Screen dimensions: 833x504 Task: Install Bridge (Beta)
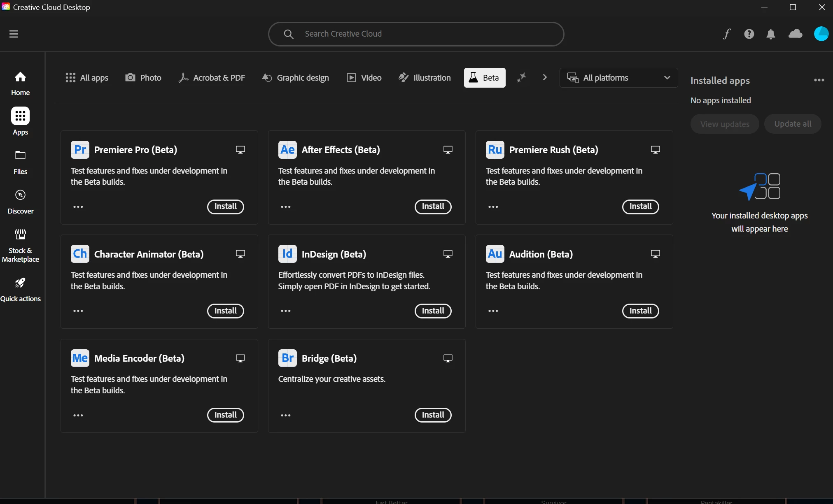(x=433, y=415)
